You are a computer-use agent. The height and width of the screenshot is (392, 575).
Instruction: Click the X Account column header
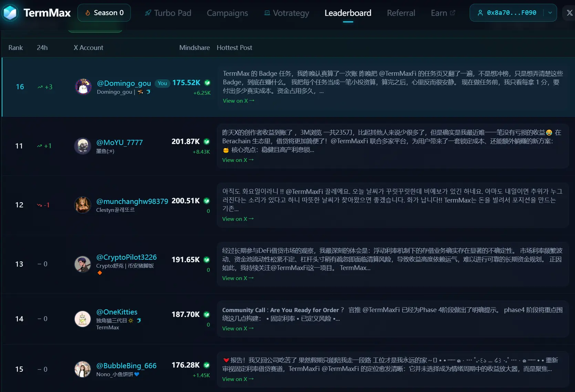88,48
